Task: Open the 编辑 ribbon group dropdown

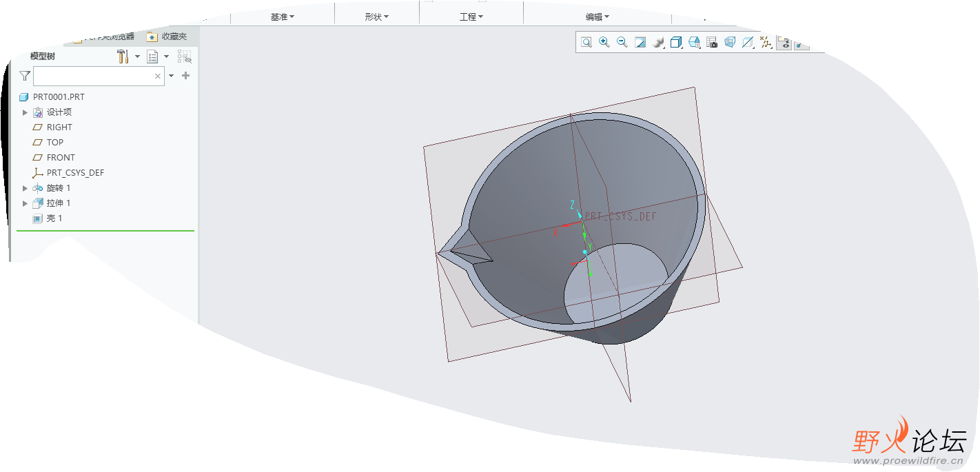Action: pos(598,17)
